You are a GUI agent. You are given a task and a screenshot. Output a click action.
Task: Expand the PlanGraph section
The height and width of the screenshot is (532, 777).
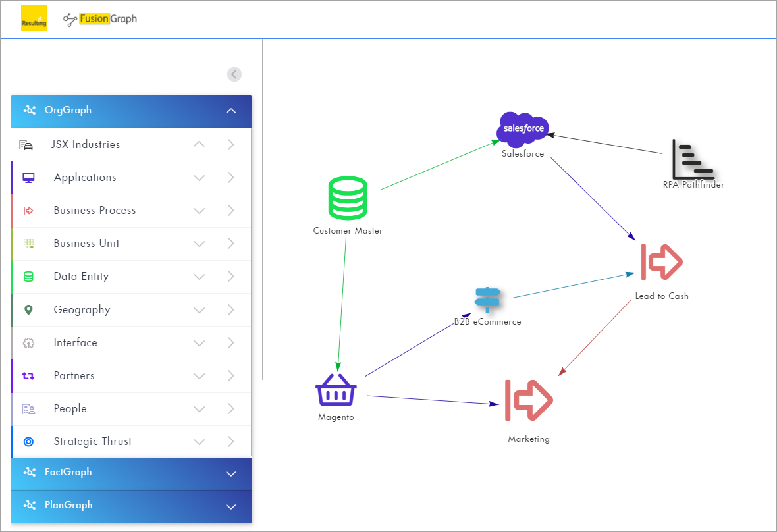230,506
